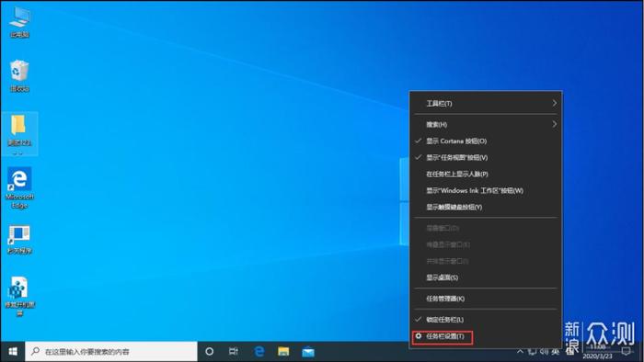Click the taskbar search input box
Screen dimensions: 644x362
click(x=111, y=351)
